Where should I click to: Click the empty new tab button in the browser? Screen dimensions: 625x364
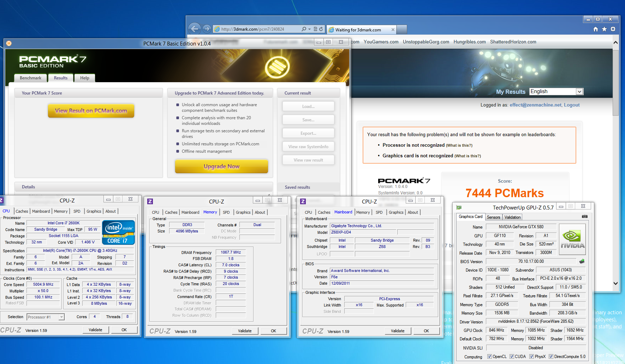pyautogui.click(x=402, y=30)
